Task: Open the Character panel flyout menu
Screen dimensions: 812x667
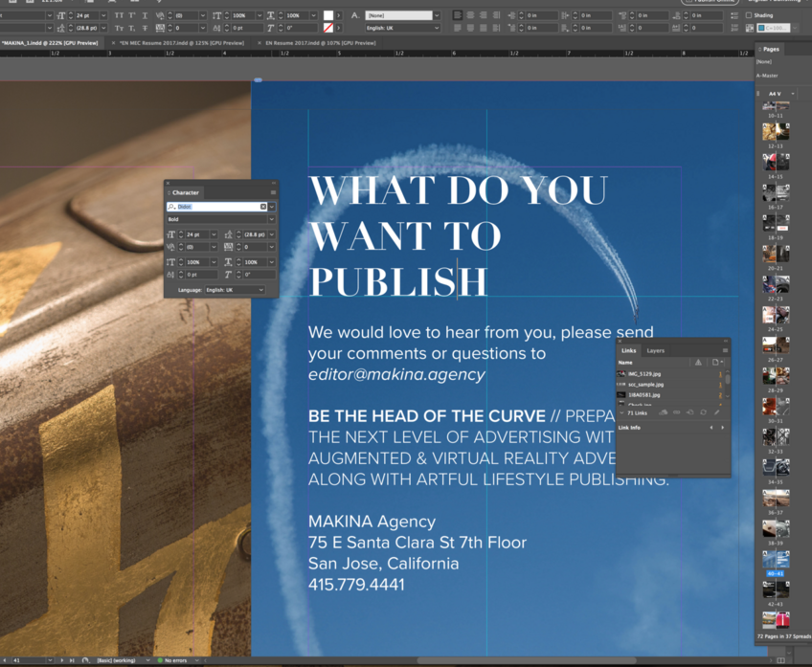Action: click(x=273, y=192)
